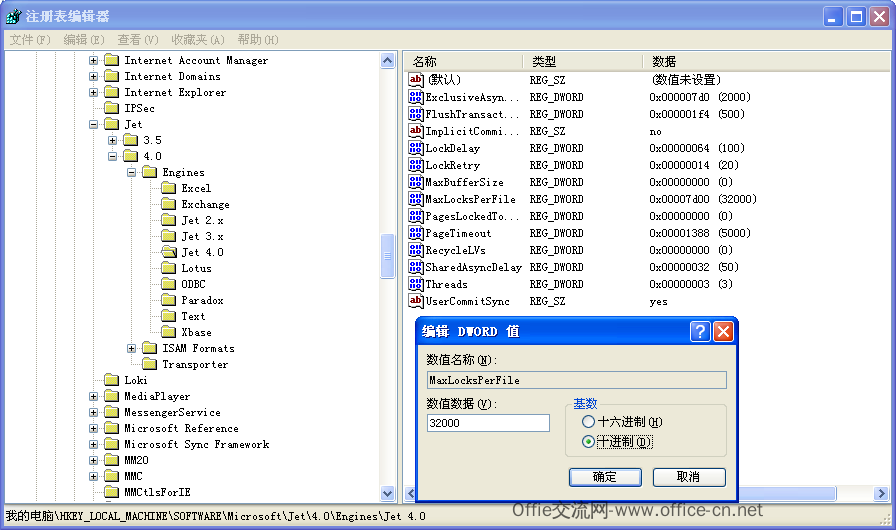Click the Paradox folder icon
The height and width of the screenshot is (530, 896).
[169, 300]
